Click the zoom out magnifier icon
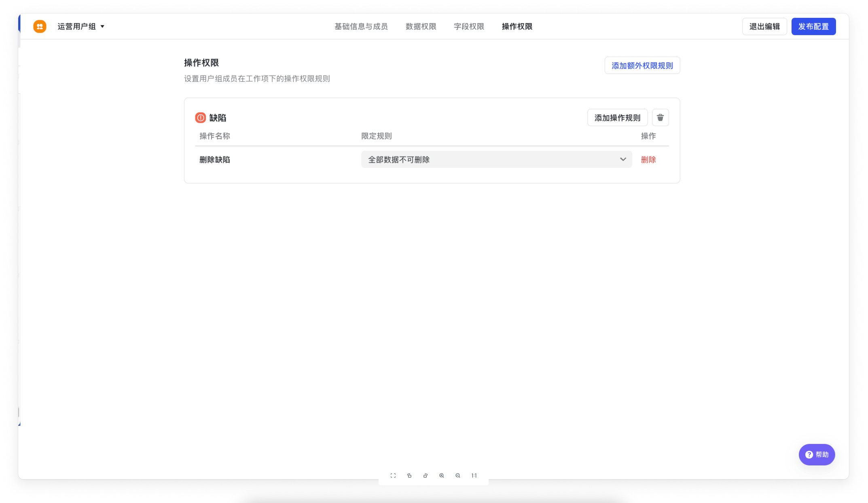Screen dimensions: 868x503 (x=457, y=476)
